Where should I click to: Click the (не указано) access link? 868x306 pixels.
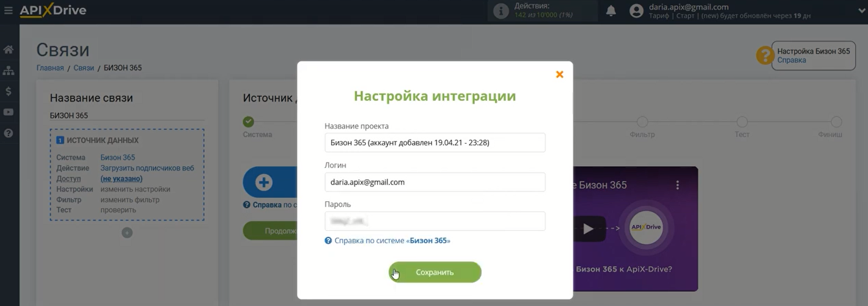[121, 179]
